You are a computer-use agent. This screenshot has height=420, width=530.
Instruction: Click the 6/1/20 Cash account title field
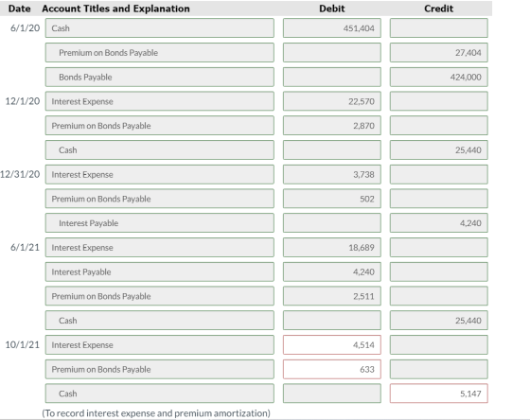160,28
